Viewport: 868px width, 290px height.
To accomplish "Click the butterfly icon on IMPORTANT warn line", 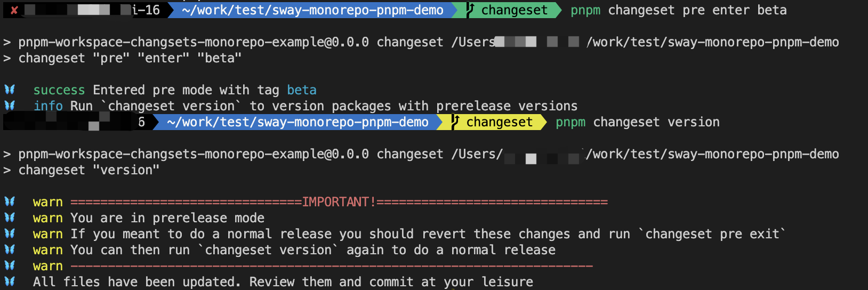I will [10, 202].
